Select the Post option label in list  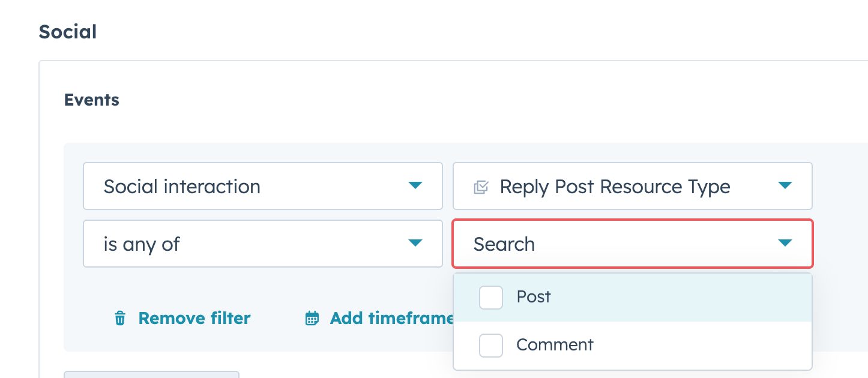534,297
